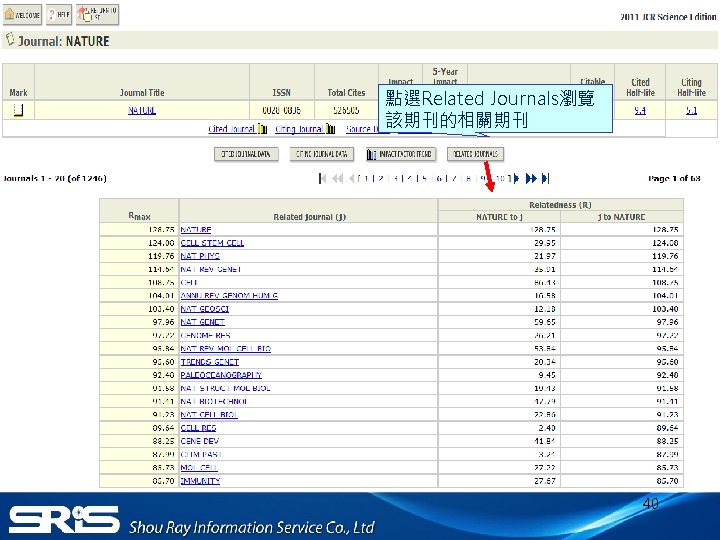Open the NAT GENET journal link
The height and width of the screenshot is (540, 720).
(x=202, y=322)
